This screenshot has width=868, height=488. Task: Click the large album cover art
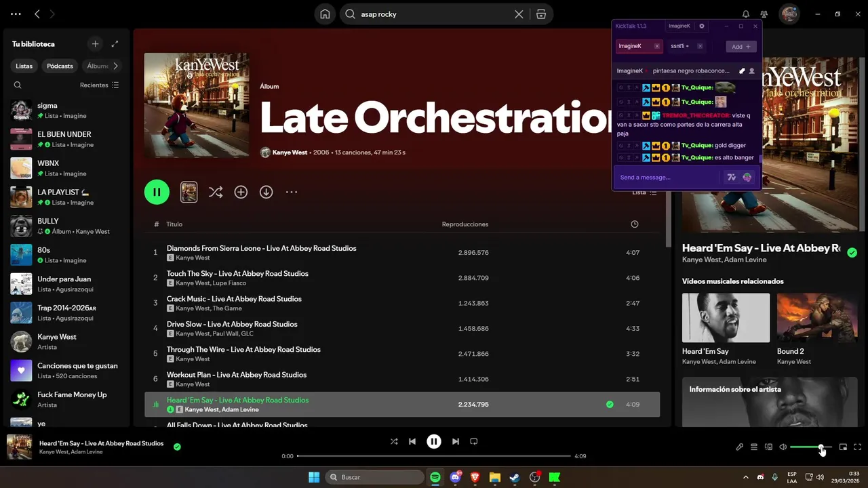(197, 105)
